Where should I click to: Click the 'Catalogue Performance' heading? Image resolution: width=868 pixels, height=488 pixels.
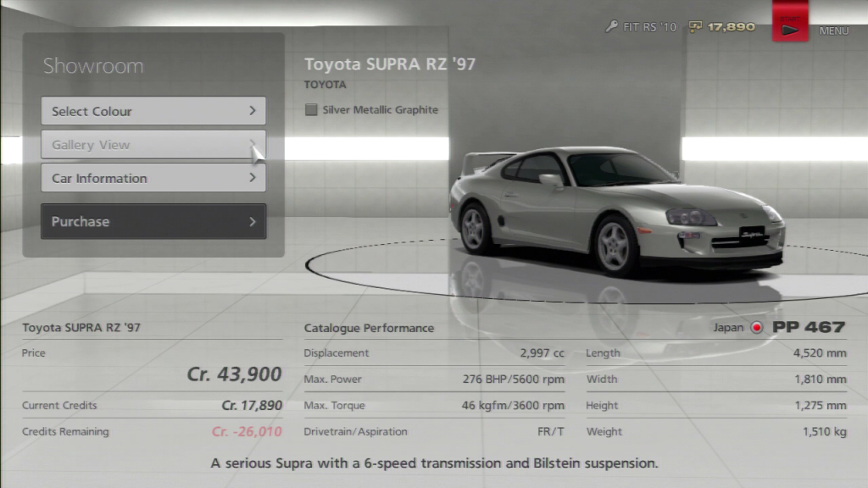pyautogui.click(x=369, y=328)
